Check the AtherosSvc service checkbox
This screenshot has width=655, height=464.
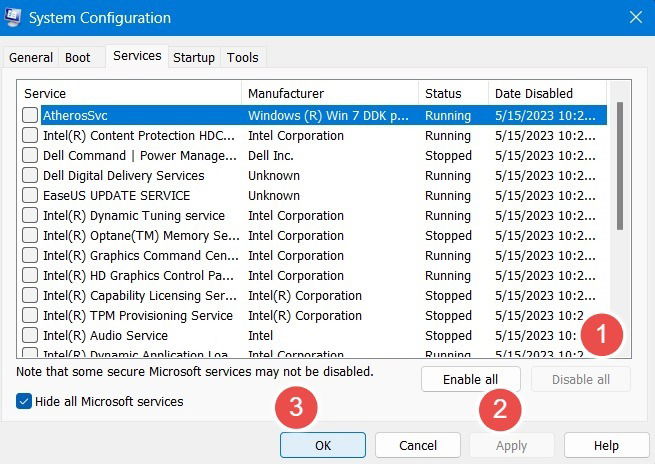pyautogui.click(x=30, y=115)
